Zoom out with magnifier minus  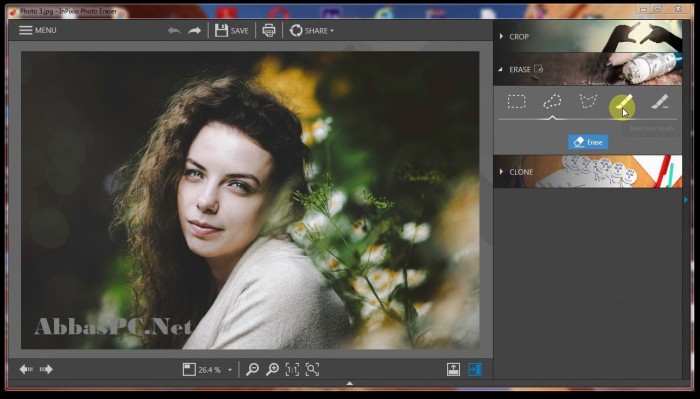(252, 369)
